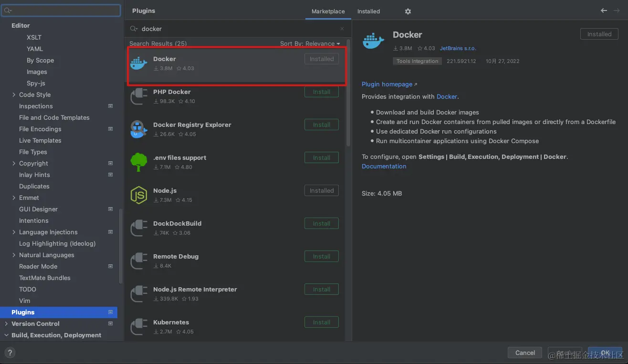Switch to the Marketplace tab

click(328, 11)
